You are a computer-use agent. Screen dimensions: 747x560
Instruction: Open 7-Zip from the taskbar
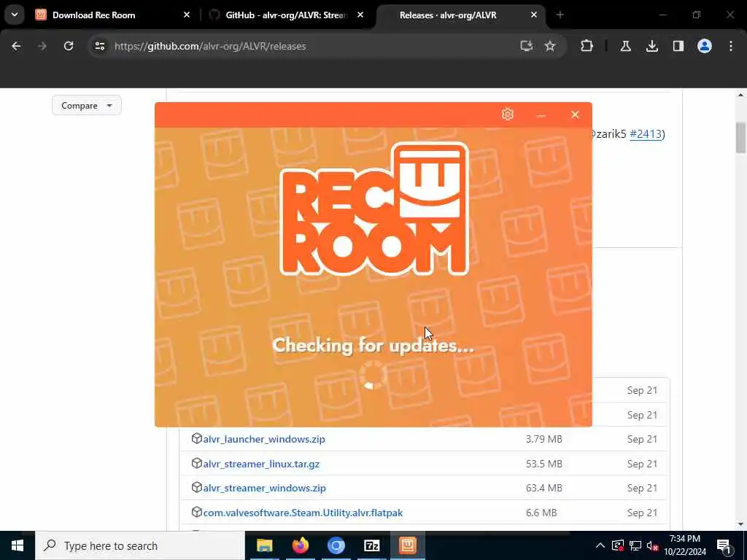[371, 545]
